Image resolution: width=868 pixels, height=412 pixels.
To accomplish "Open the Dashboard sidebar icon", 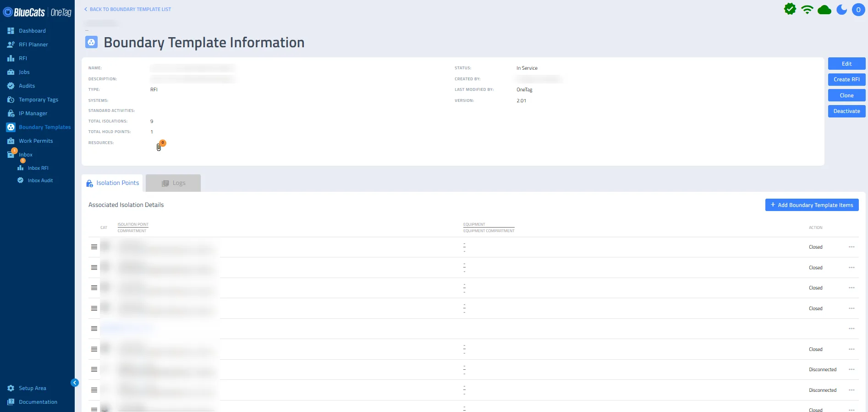I will pos(11,31).
